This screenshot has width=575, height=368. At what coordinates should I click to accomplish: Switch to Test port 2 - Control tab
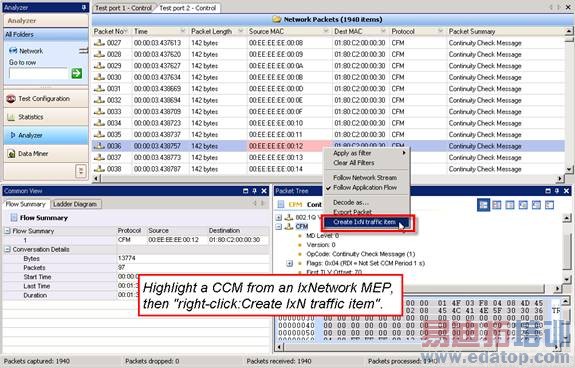(188, 8)
